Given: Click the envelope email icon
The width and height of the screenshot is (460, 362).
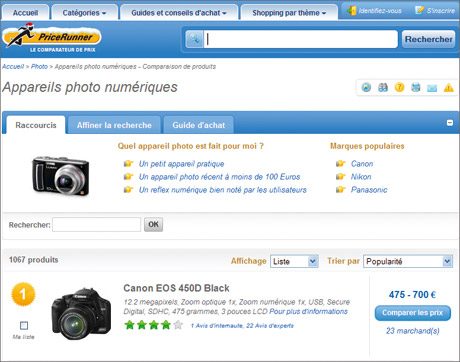Looking at the screenshot, I should click(x=432, y=88).
